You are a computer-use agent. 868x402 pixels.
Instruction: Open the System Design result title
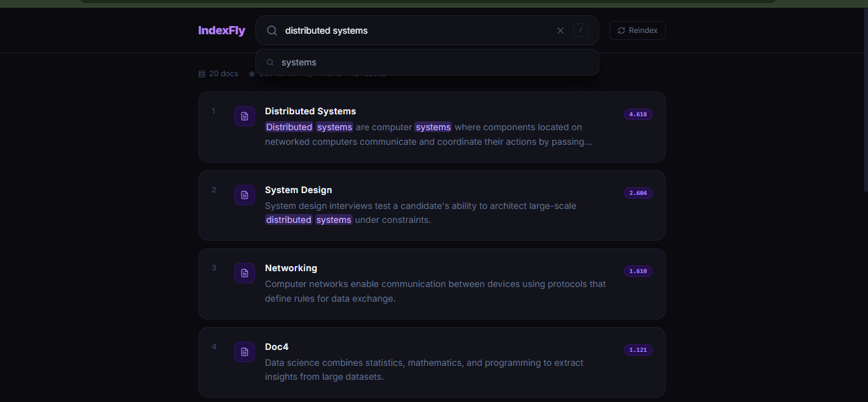[298, 190]
